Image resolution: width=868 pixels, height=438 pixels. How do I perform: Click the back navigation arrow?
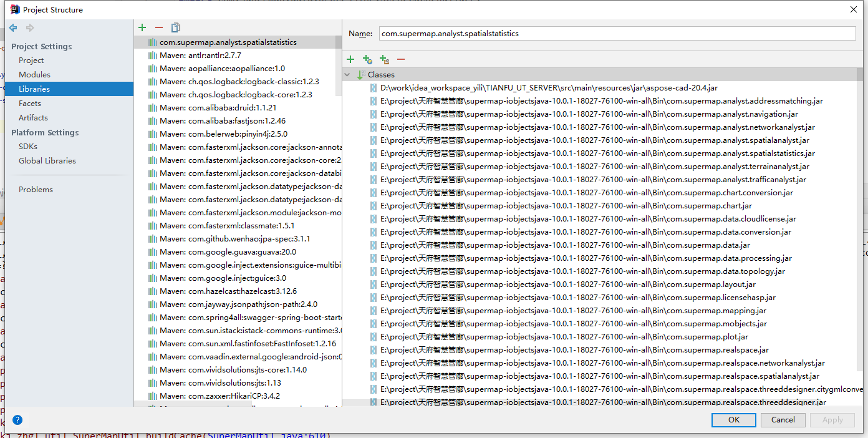[x=13, y=28]
